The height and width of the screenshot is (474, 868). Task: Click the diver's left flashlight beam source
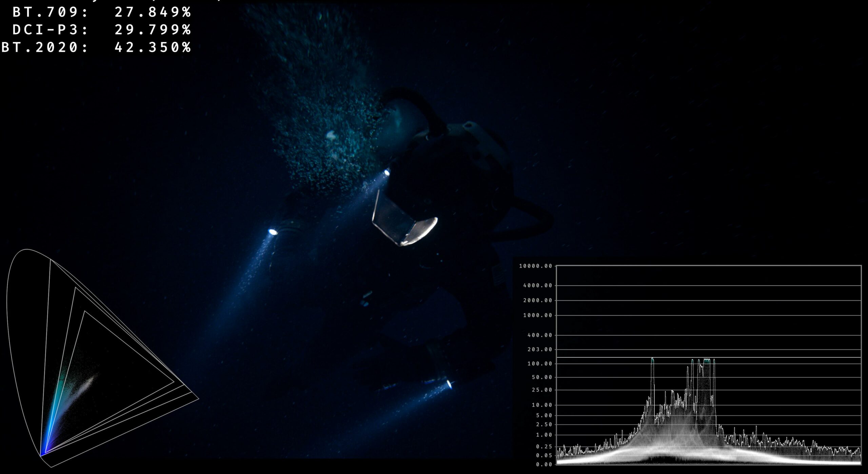[273, 232]
